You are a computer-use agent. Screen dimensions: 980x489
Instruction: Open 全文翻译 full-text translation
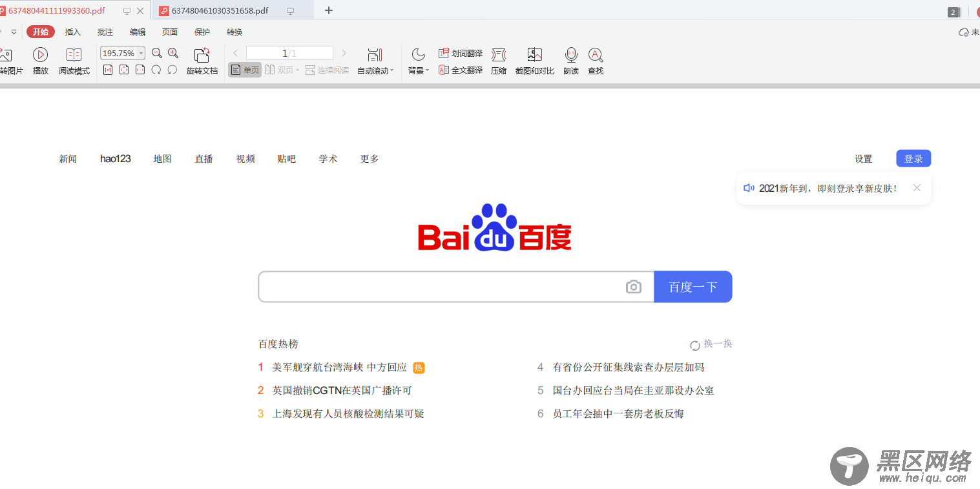tap(461, 70)
